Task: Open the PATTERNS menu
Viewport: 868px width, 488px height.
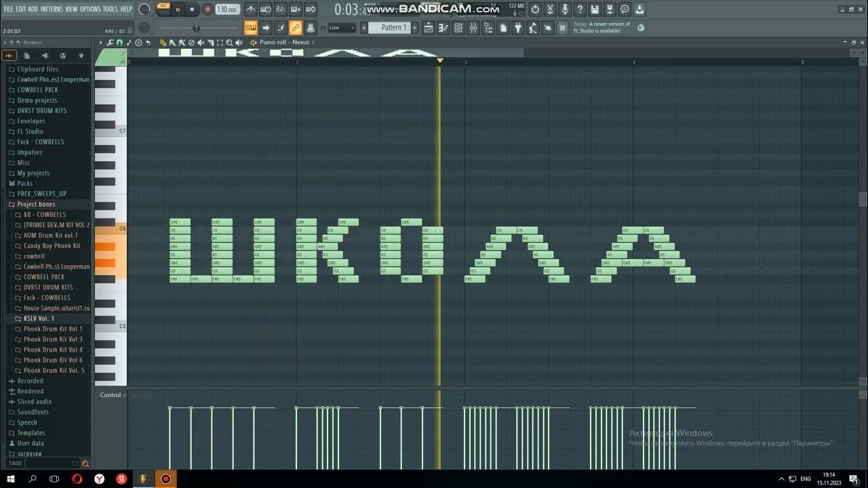Action: coord(52,9)
